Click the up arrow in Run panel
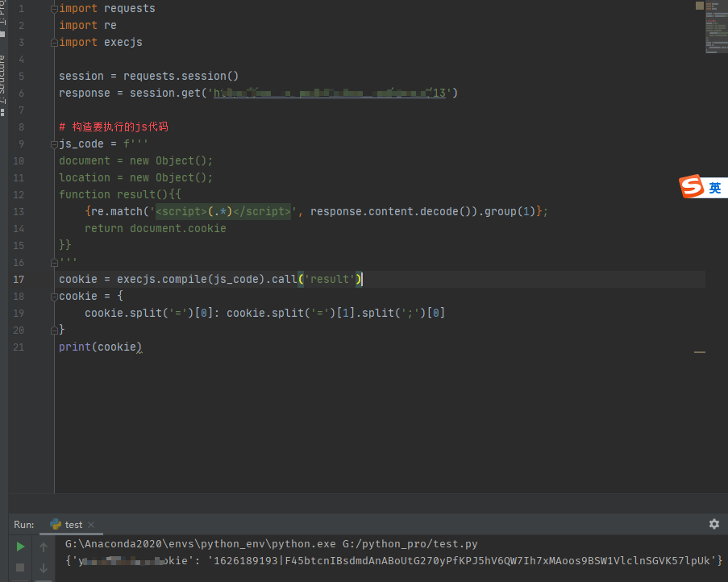Viewport: 728px width, 582px height. (x=44, y=547)
